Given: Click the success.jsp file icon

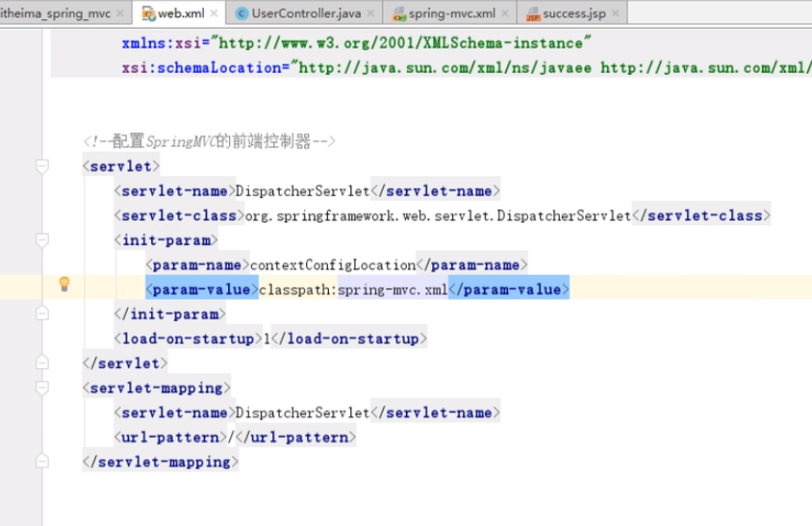Looking at the screenshot, I should tap(533, 14).
